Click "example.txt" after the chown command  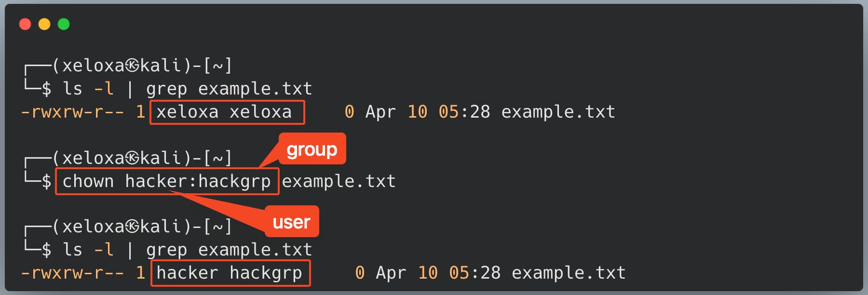click(339, 182)
